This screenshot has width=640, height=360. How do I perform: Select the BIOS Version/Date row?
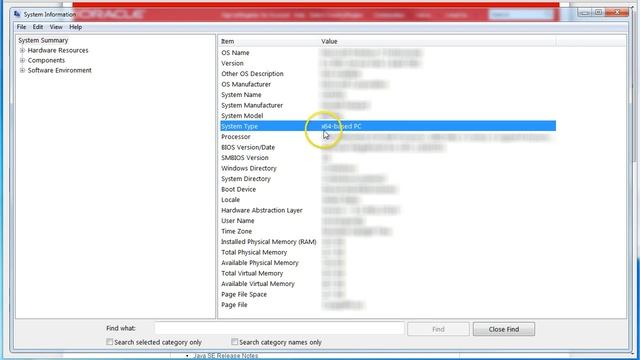pos(388,147)
